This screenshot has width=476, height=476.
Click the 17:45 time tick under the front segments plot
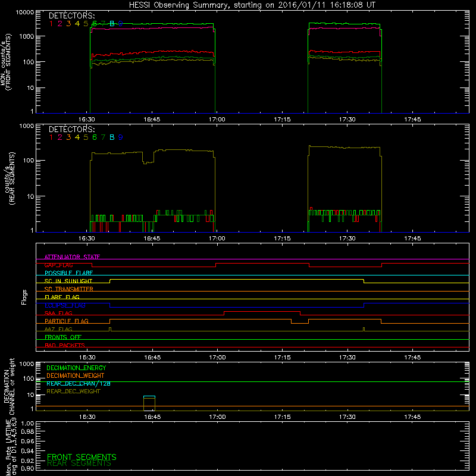pyautogui.click(x=412, y=120)
